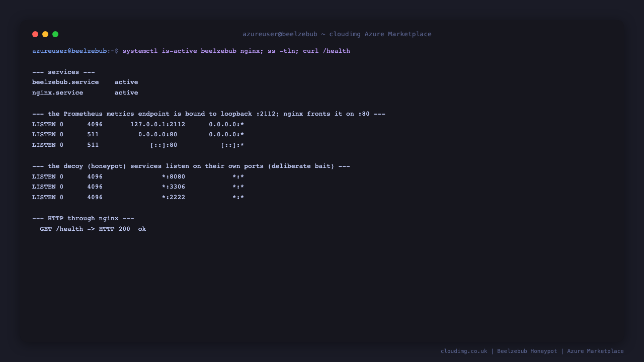Click the 'ss -tln' command text
This screenshot has height=362, width=644.
pos(281,51)
